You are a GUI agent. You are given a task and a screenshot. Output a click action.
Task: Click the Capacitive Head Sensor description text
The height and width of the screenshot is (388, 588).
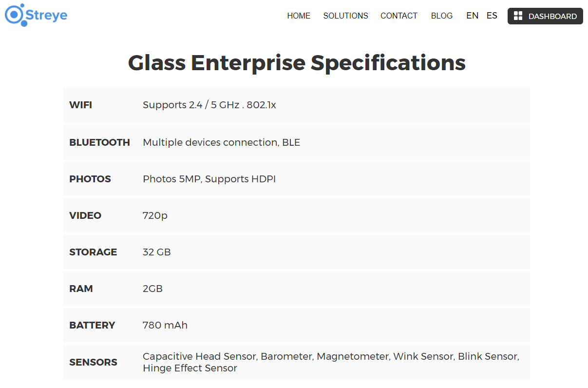click(x=331, y=362)
